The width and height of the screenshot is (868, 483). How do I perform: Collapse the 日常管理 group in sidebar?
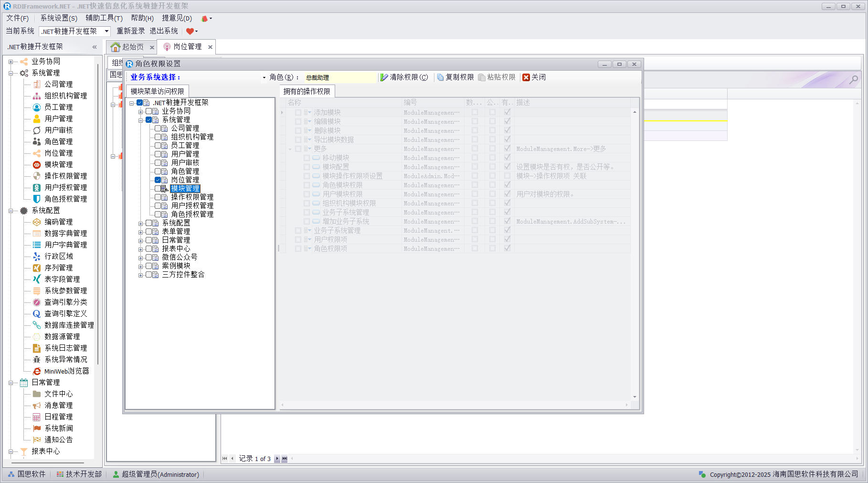(x=11, y=383)
